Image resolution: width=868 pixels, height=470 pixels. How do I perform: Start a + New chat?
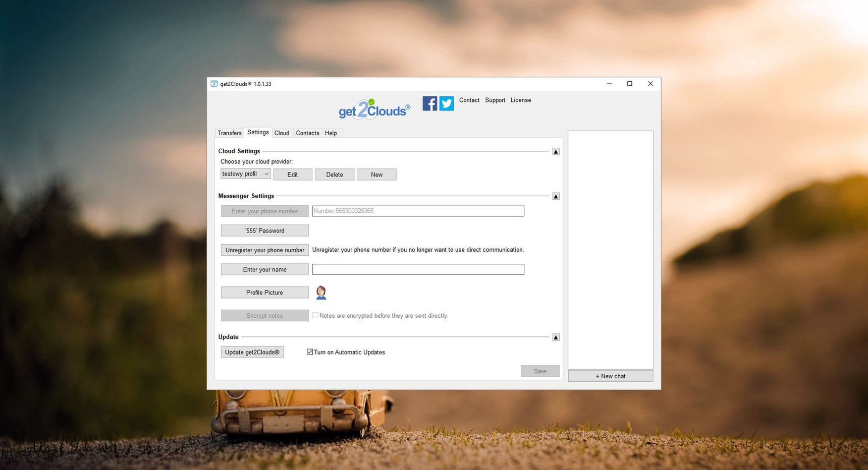pyautogui.click(x=611, y=376)
